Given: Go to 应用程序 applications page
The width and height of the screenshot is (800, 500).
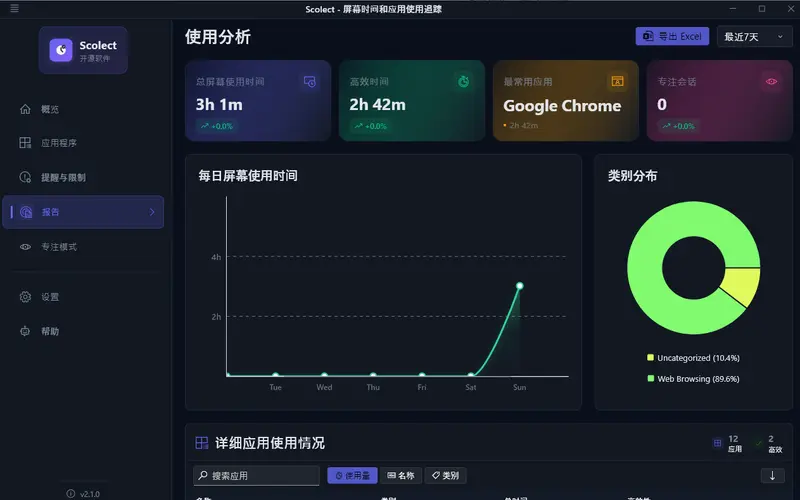Looking at the screenshot, I should pyautogui.click(x=83, y=143).
